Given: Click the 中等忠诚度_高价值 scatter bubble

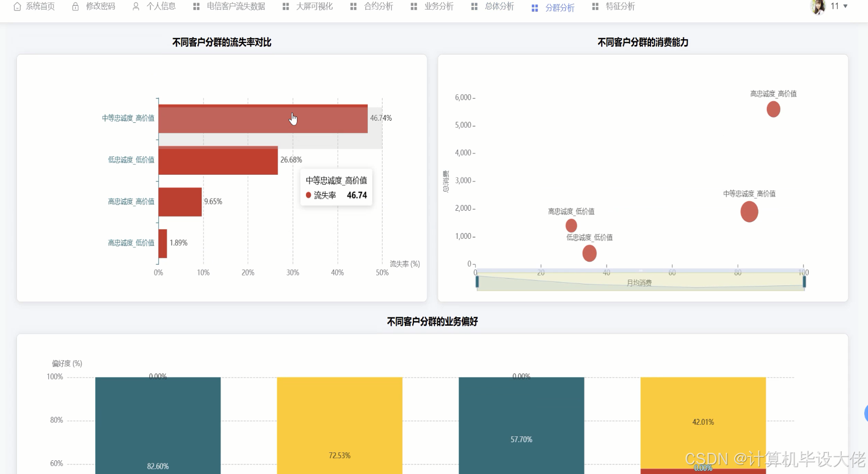Looking at the screenshot, I should click(x=749, y=212).
